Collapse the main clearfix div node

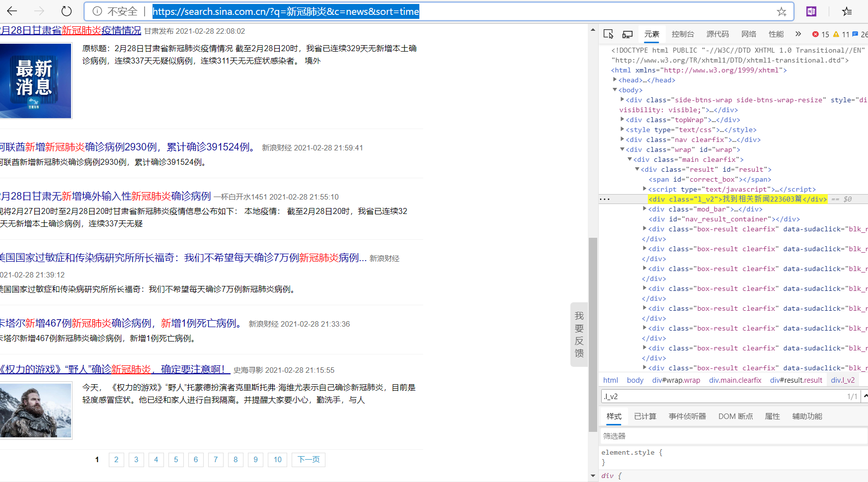[630, 159]
